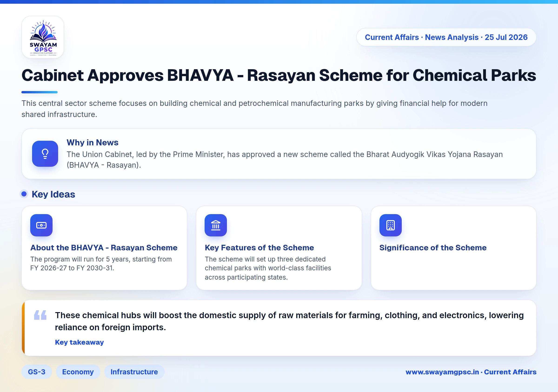Select the Infrastructure tag

coord(134,372)
